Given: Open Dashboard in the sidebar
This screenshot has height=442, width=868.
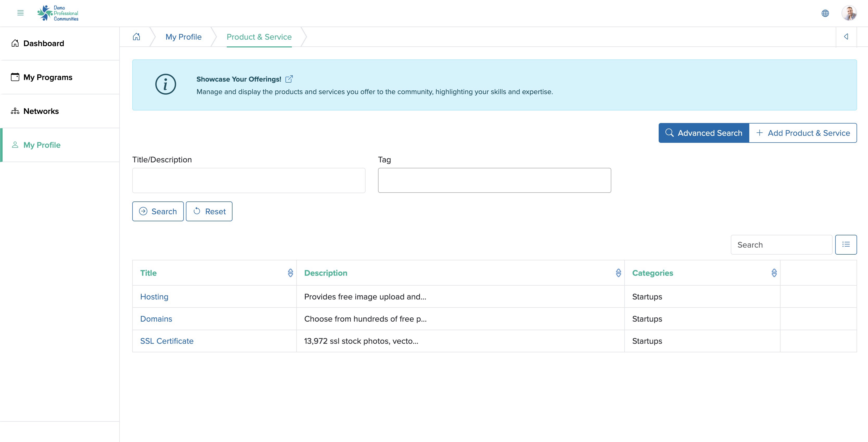Looking at the screenshot, I should [60, 43].
